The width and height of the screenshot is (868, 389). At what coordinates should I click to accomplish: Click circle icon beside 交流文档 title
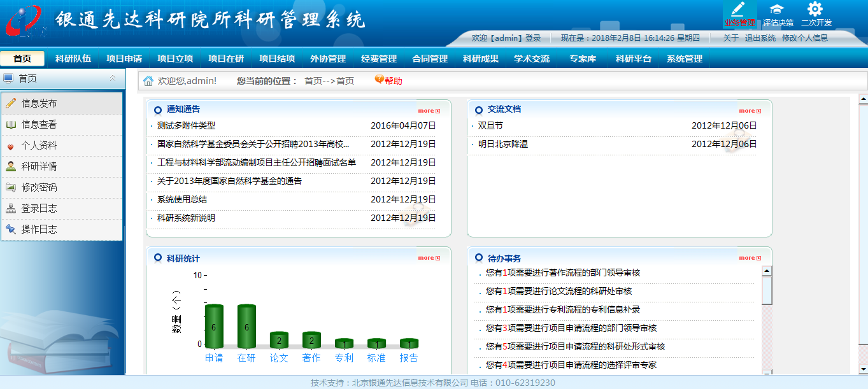coord(479,110)
